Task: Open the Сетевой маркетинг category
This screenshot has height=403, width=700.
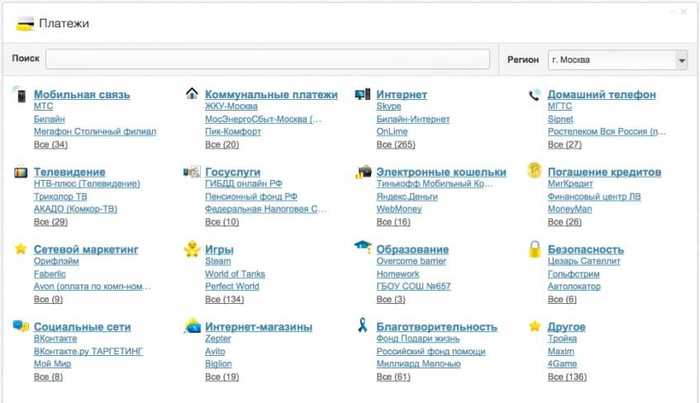Action: pos(86,249)
